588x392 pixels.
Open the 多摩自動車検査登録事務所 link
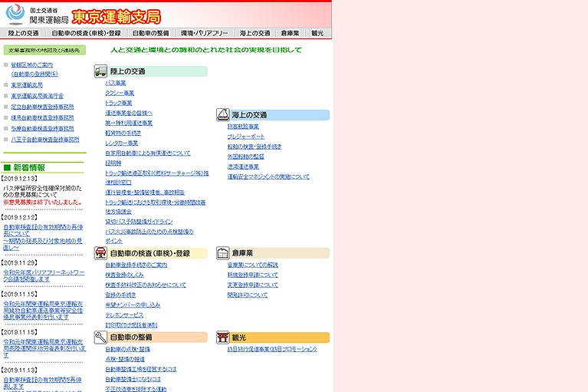pyautogui.click(x=42, y=129)
